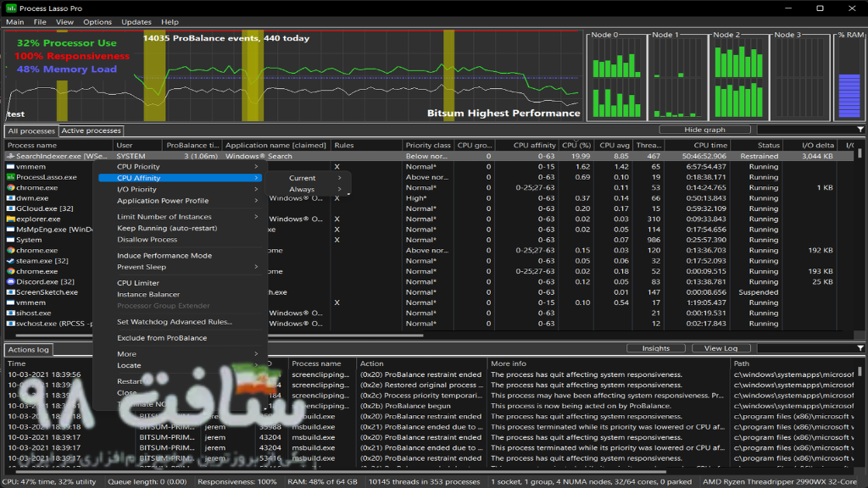
Task: Sort by the CPU (%) column header
Action: (576, 146)
